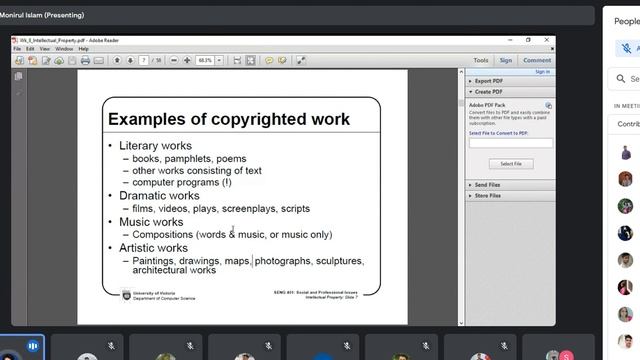Open the Edit menu
Viewport: 640px width, 360px height.
(x=30, y=49)
